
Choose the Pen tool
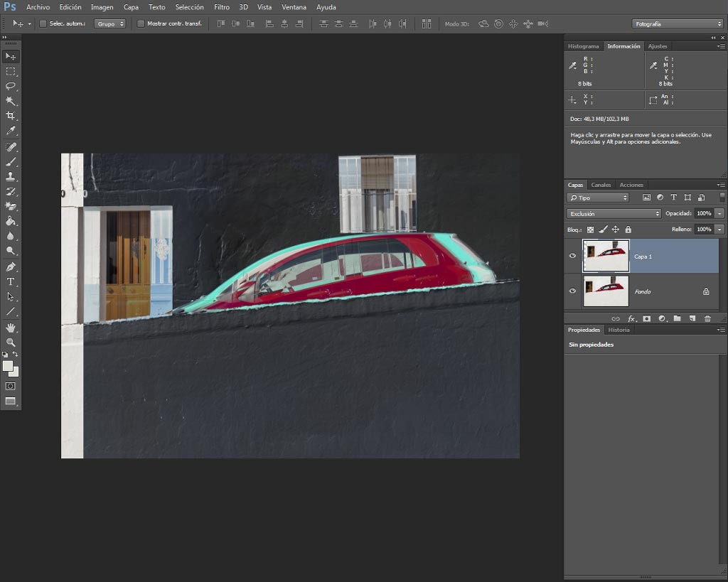coord(10,267)
